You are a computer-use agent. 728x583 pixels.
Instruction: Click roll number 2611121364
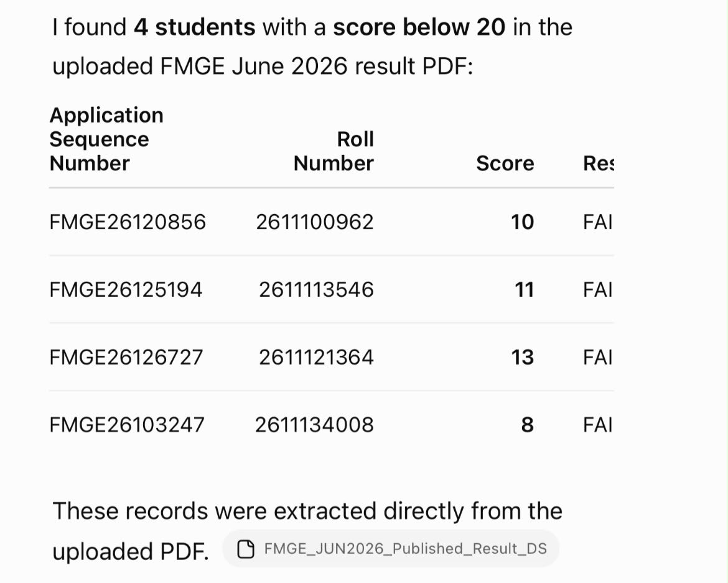pos(316,357)
